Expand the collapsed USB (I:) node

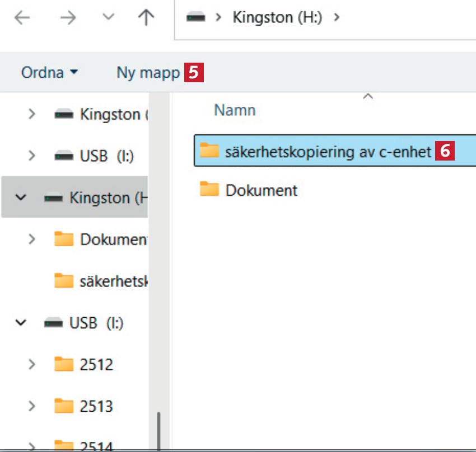pos(31,156)
